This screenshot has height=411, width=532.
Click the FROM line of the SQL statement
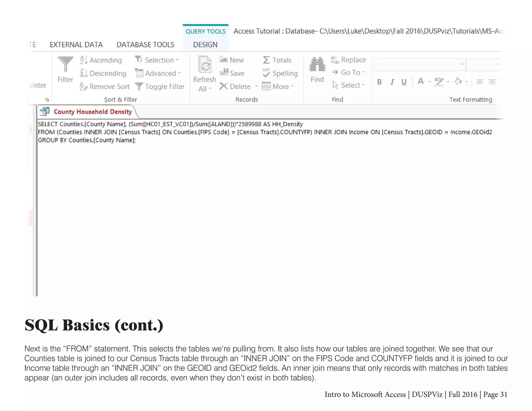tap(265, 132)
